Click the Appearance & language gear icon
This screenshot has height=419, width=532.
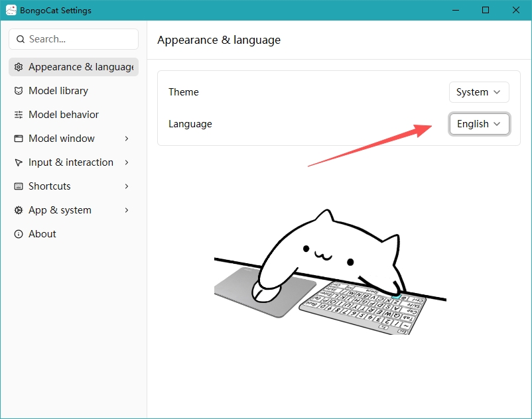click(x=19, y=67)
